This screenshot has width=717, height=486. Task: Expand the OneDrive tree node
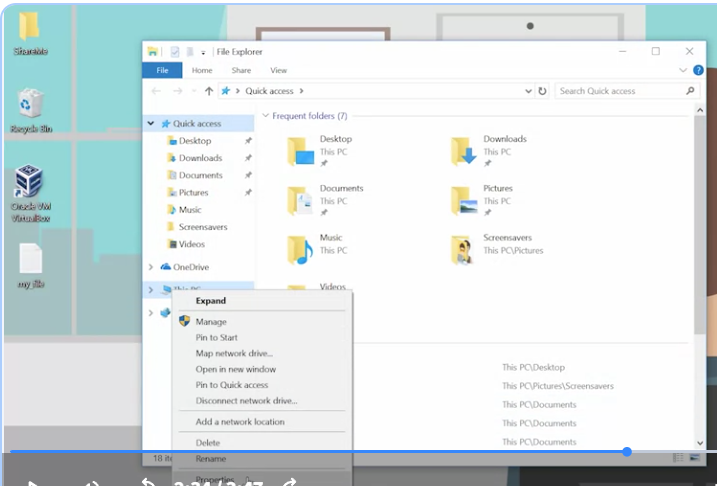tap(150, 267)
